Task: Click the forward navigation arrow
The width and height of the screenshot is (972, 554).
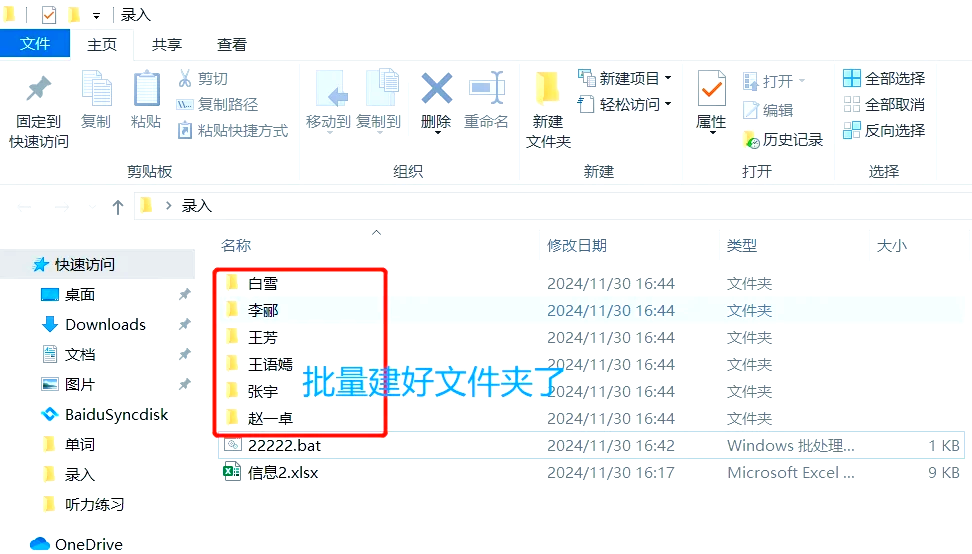Action: pyautogui.click(x=62, y=206)
